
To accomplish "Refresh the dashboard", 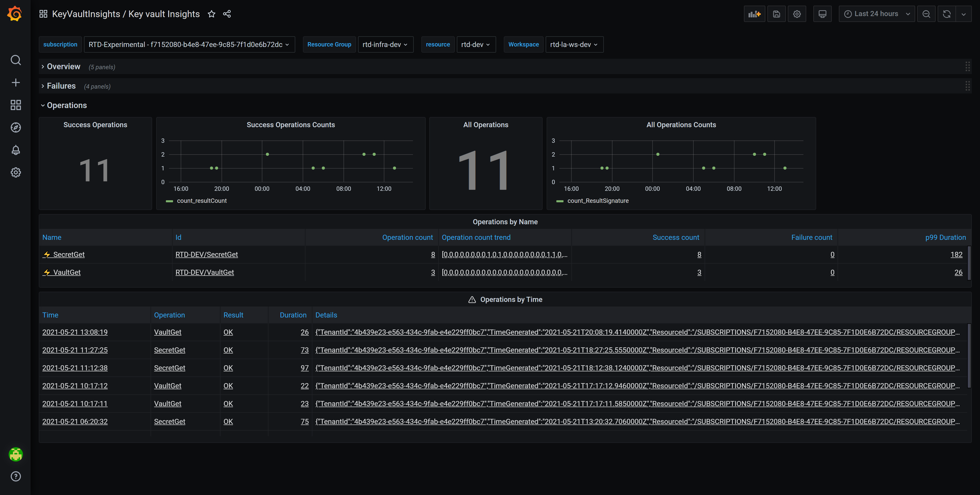I will 947,14.
